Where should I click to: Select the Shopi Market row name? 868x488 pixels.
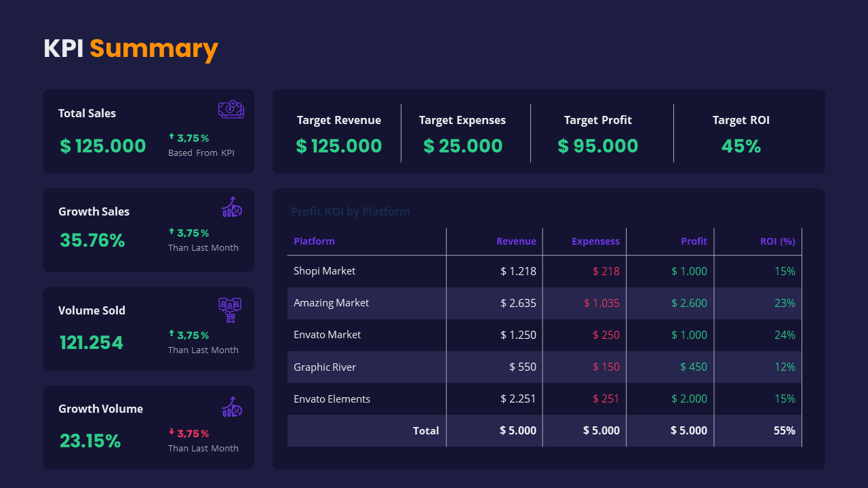[x=324, y=271]
